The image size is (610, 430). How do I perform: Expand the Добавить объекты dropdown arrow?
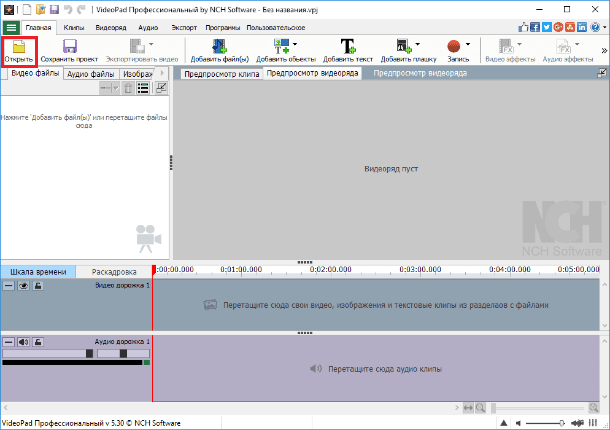pyautogui.click(x=295, y=44)
